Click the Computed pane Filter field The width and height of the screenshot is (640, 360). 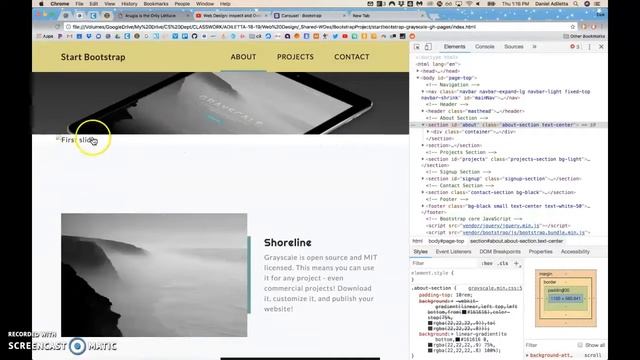tap(549, 345)
